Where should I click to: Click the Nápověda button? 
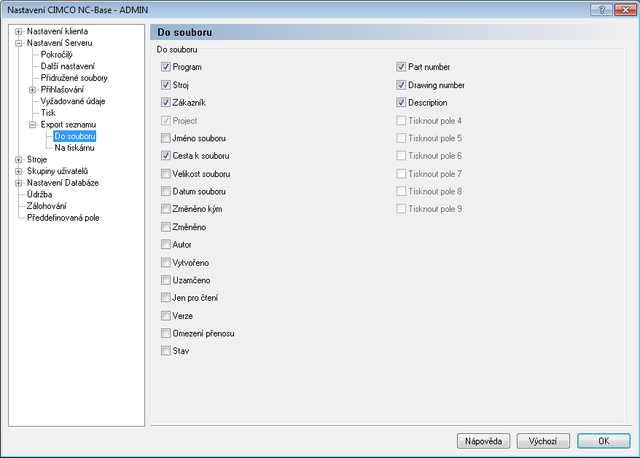point(483,441)
